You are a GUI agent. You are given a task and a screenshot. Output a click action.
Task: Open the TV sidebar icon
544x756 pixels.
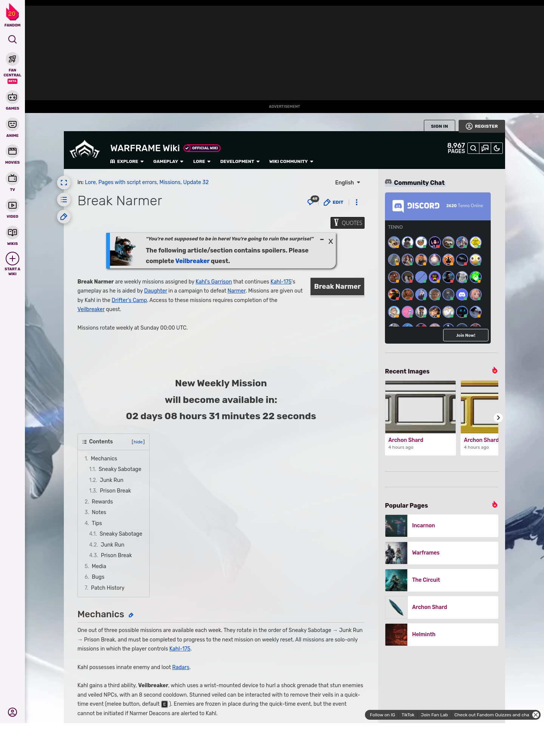coord(12,178)
